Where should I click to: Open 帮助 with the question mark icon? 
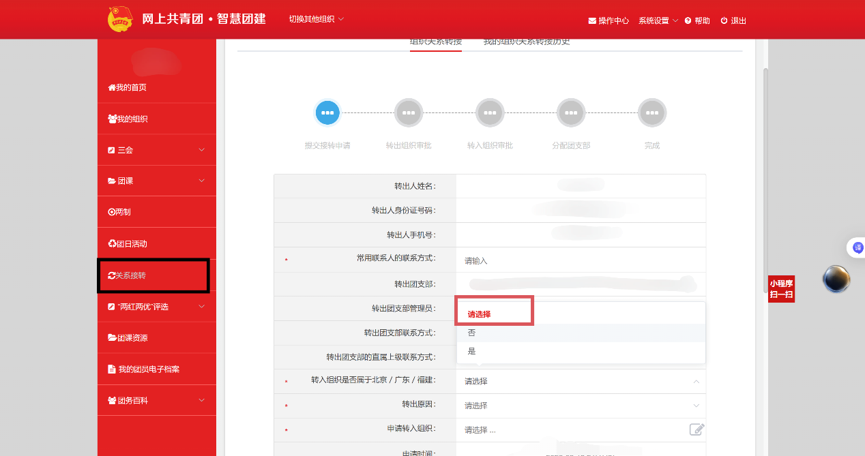(x=697, y=21)
